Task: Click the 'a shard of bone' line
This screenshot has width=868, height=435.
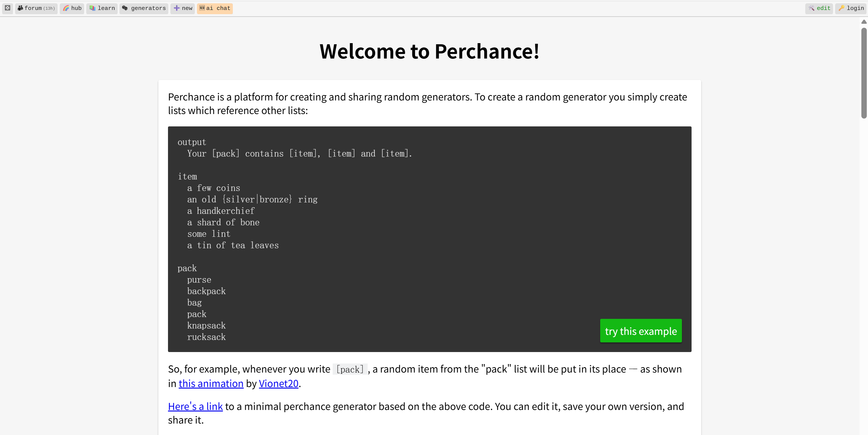Action: 223,222
